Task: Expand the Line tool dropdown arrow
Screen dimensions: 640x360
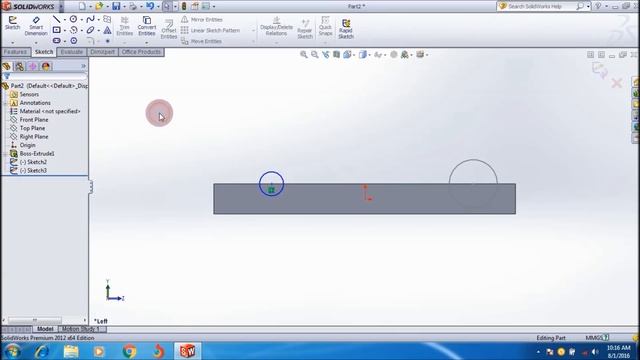Action: (64, 20)
